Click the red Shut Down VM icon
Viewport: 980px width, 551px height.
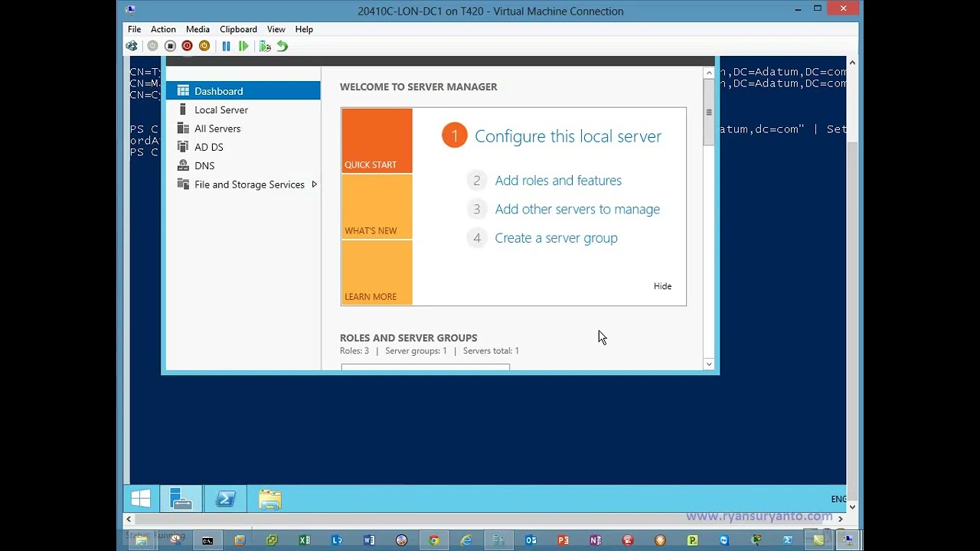click(x=187, y=46)
